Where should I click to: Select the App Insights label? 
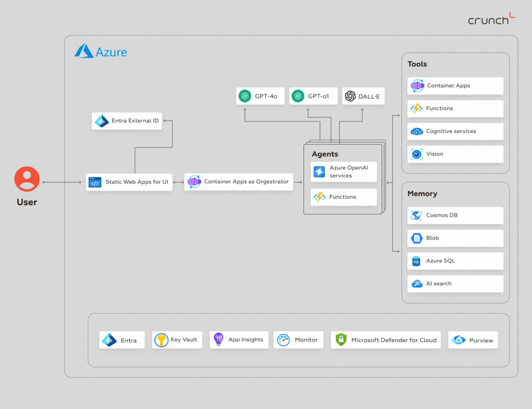click(246, 339)
